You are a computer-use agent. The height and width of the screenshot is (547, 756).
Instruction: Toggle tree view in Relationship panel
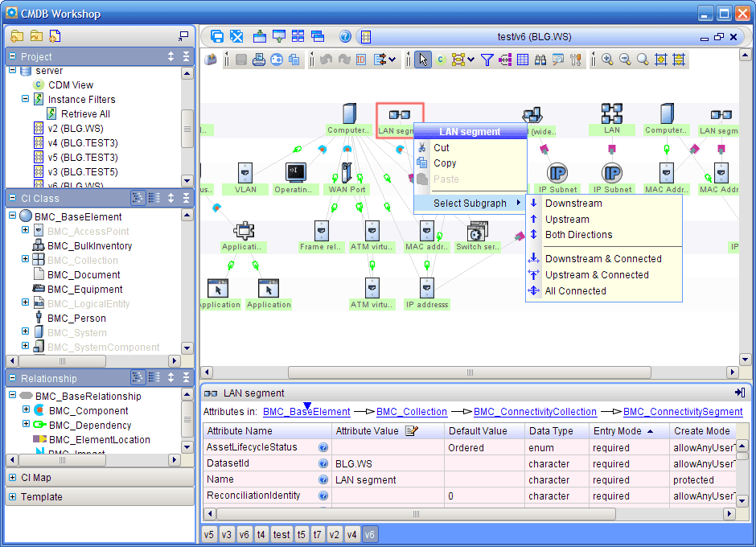pos(138,378)
